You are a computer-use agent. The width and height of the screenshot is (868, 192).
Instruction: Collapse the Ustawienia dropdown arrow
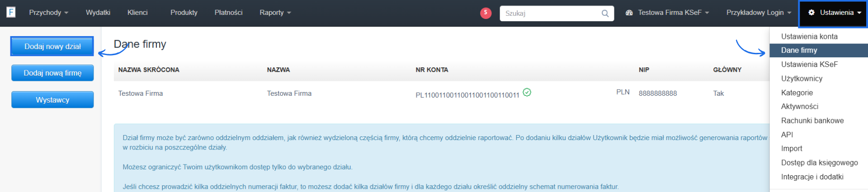(859, 13)
